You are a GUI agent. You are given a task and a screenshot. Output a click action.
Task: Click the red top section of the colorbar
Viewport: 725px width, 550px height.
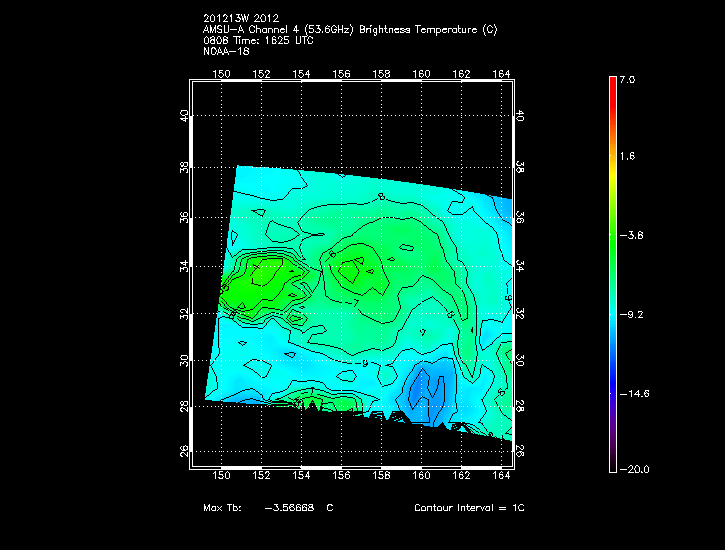pos(612,90)
